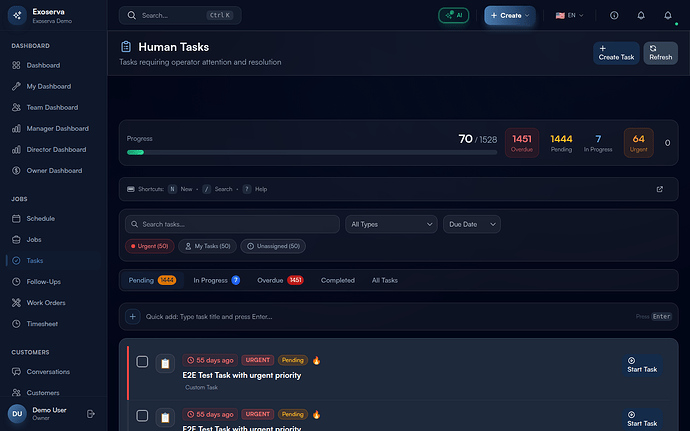
Task: Open the AI assistant button
Action: [x=453, y=16]
